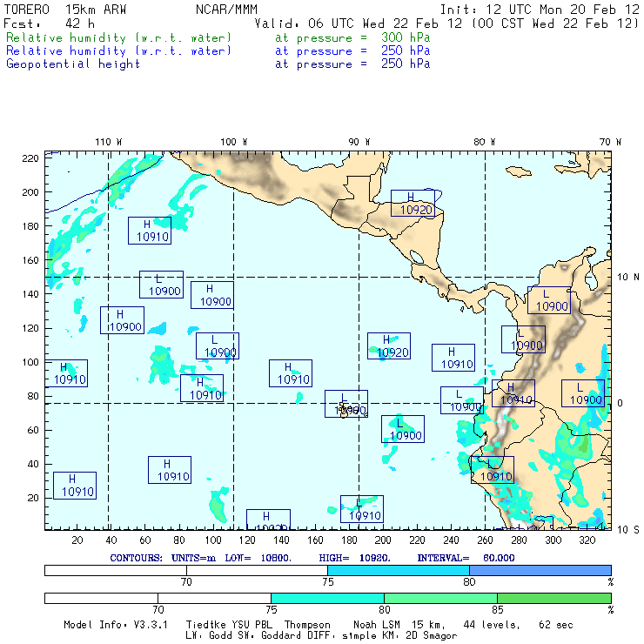The height and width of the screenshot is (644, 644).
Task: Click the 'HIGH= 10920.' contour value
Action: coord(354,558)
